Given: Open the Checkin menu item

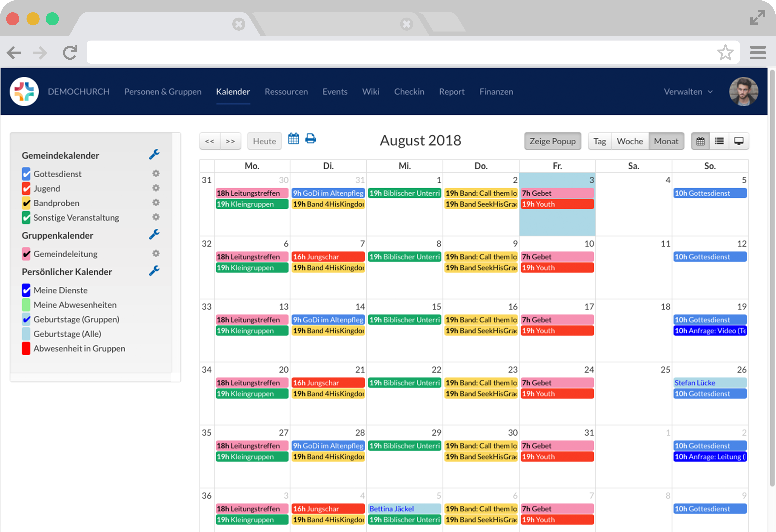Looking at the screenshot, I should [x=409, y=91].
